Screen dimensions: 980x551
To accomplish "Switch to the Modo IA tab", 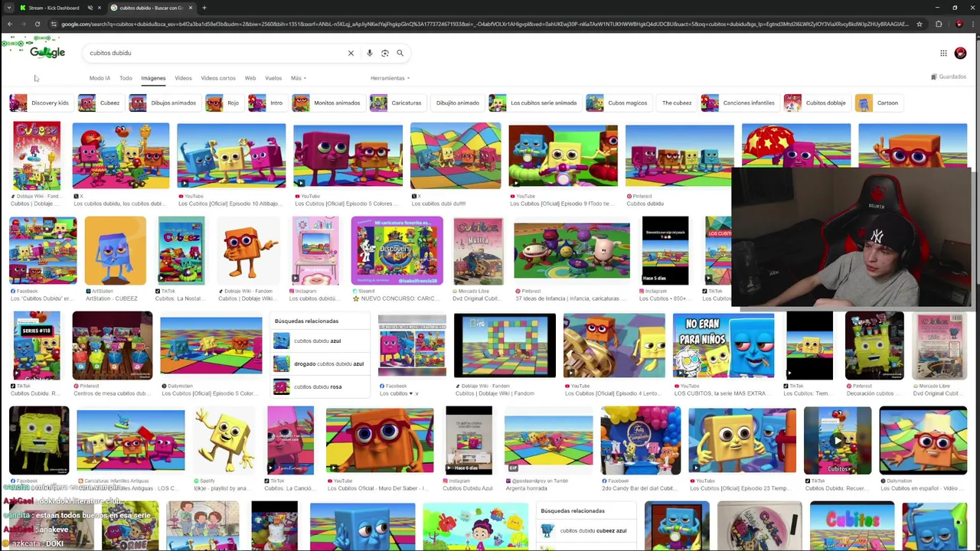I will (100, 78).
